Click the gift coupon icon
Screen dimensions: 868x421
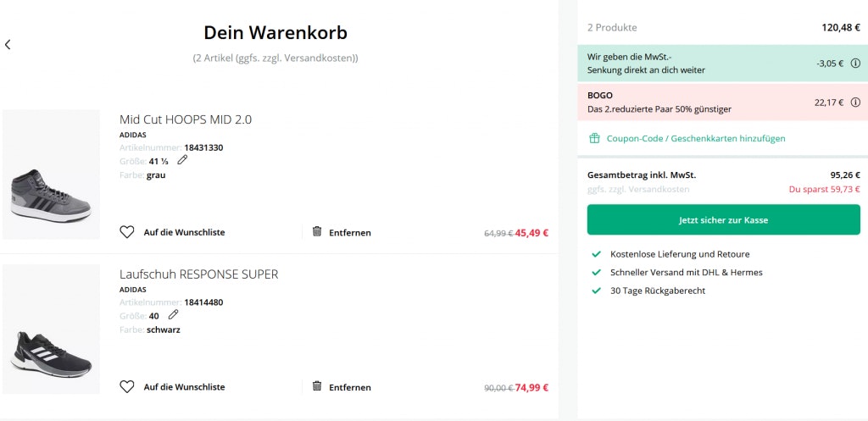(x=594, y=138)
